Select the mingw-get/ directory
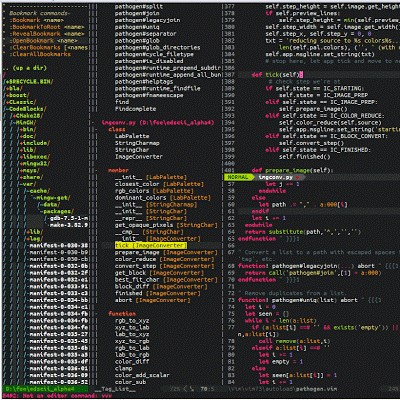This screenshot has height=400, width=400. (x=52, y=198)
